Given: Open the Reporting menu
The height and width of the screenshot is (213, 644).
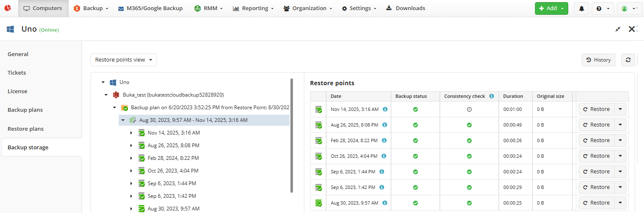Looking at the screenshot, I should pos(253,8).
